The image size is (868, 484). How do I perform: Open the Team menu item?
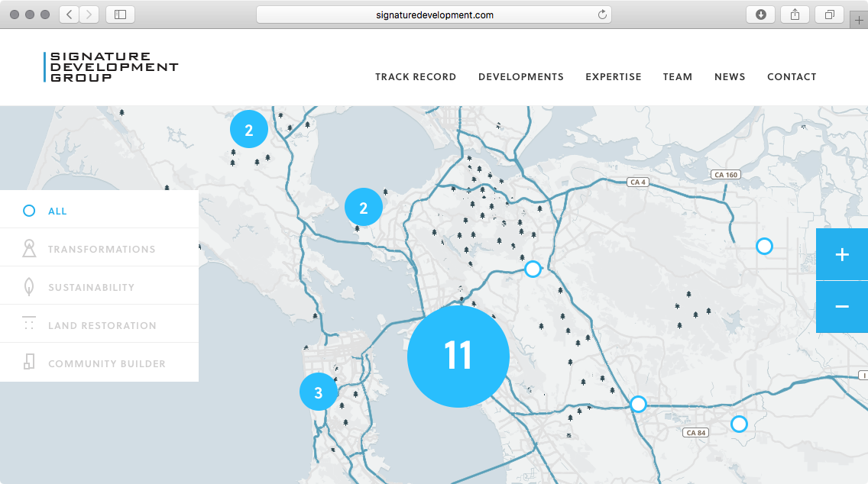point(678,77)
